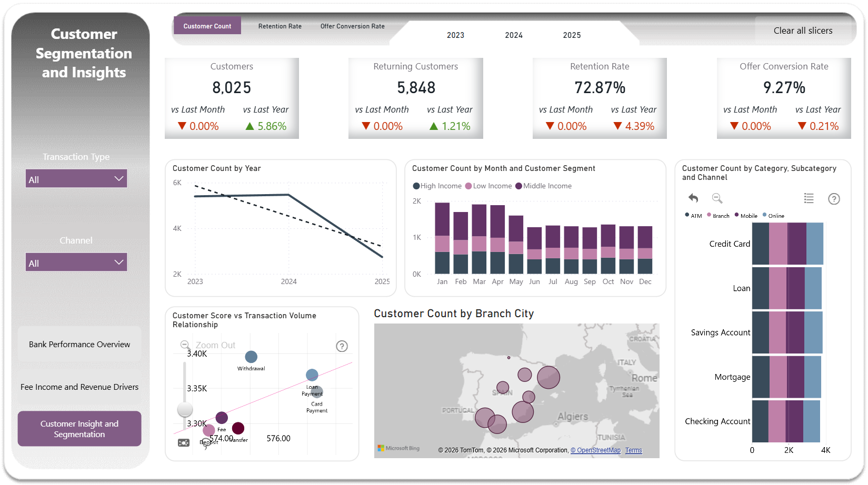
Task: Click the node layout icon below the zoom slider
Action: coord(184,443)
